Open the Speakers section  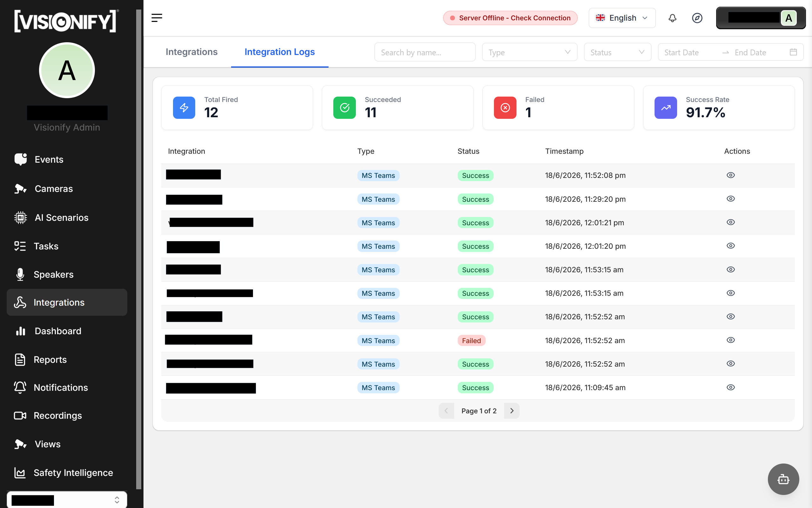[67, 274]
